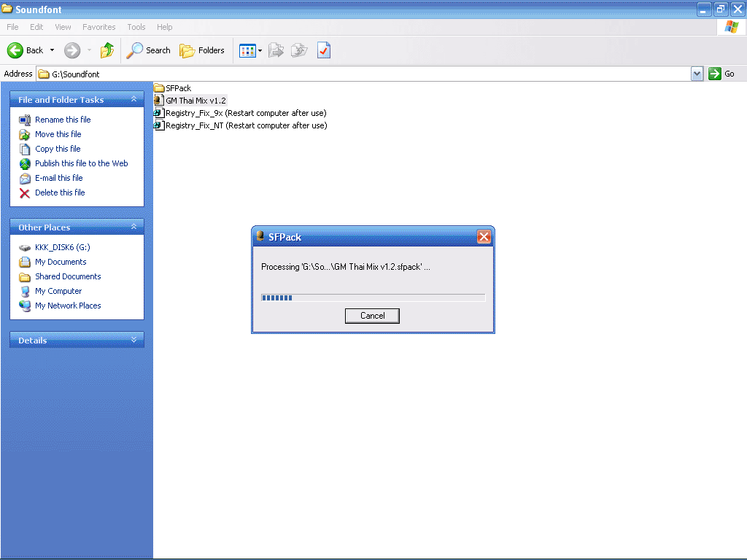Open the Search magnifier toolbar button
This screenshot has height=560, width=747.
(149, 50)
